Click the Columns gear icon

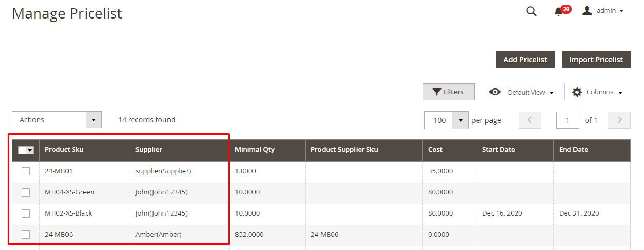point(577,92)
